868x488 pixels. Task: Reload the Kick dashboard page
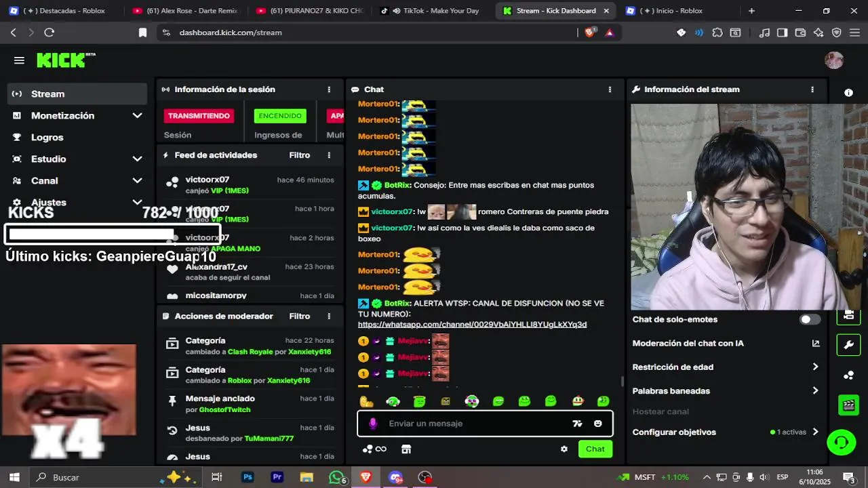click(x=49, y=33)
